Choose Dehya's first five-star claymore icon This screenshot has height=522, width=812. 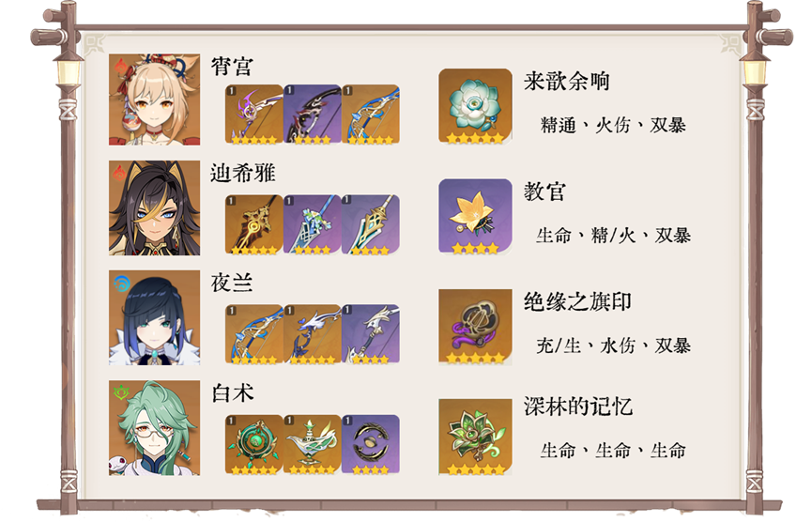click(x=254, y=224)
